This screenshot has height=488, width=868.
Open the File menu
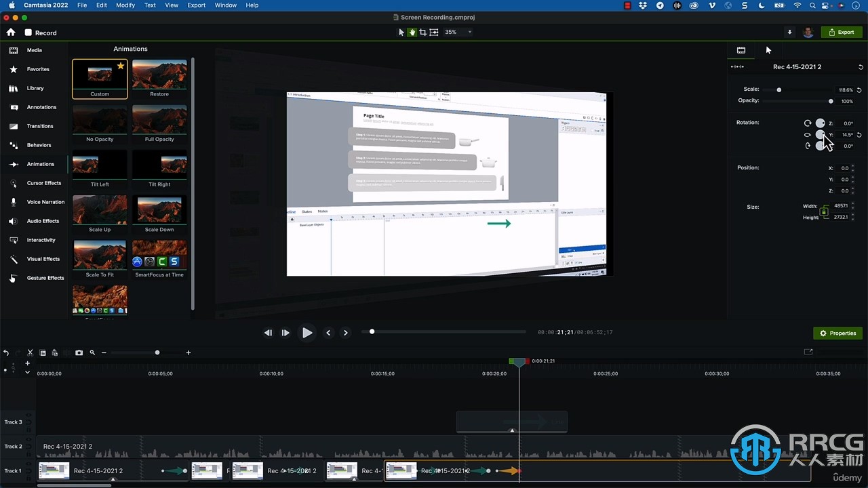pyautogui.click(x=82, y=5)
